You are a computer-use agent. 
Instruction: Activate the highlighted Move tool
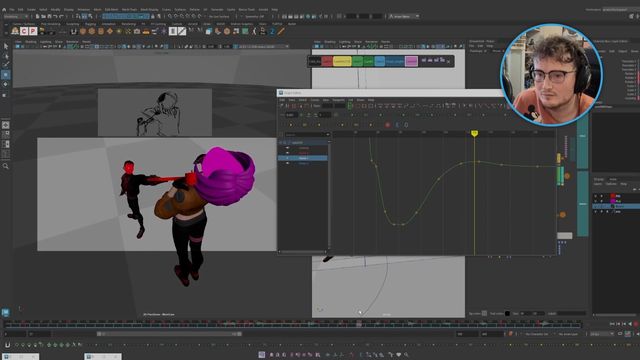tap(6, 75)
